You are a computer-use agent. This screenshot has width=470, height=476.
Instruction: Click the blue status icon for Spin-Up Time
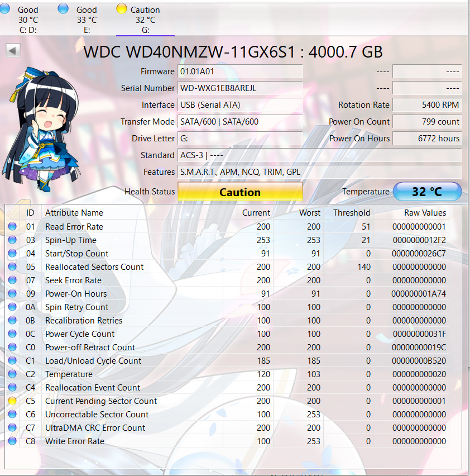[x=12, y=240]
